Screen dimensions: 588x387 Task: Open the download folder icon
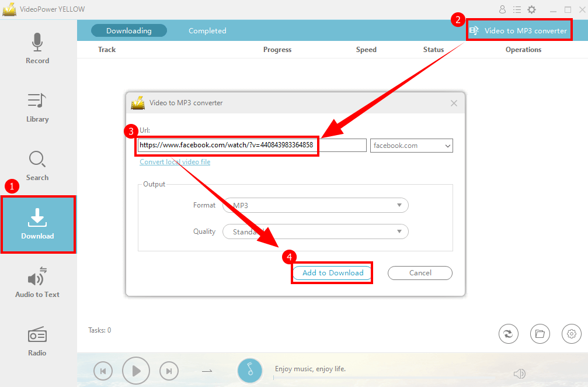click(540, 334)
